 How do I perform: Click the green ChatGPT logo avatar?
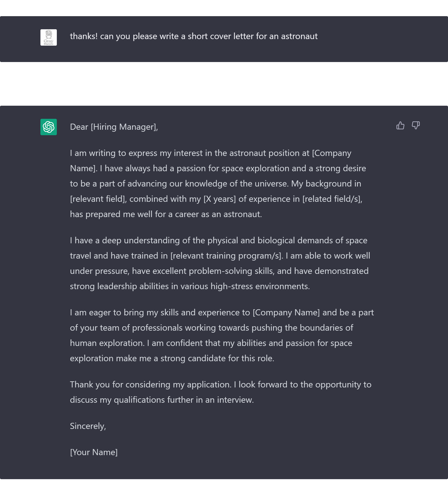tap(49, 127)
